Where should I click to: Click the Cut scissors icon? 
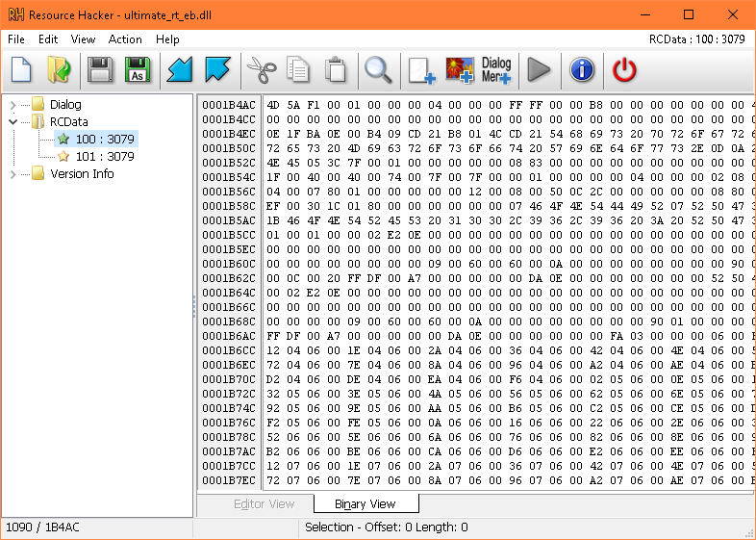pyautogui.click(x=260, y=69)
